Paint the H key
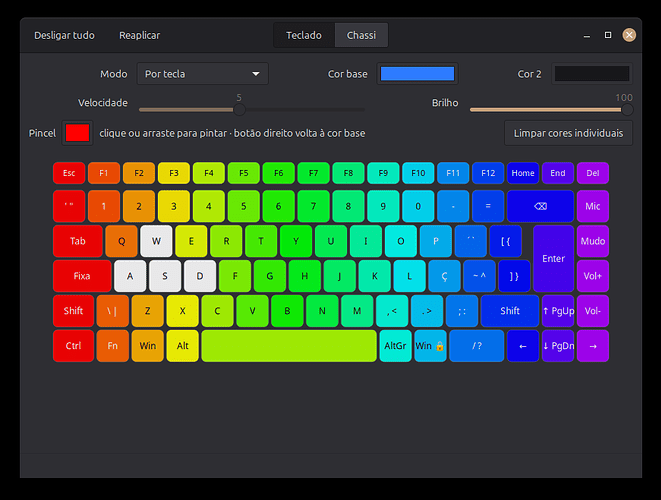Image resolution: width=661 pixels, height=500 pixels. (x=304, y=276)
